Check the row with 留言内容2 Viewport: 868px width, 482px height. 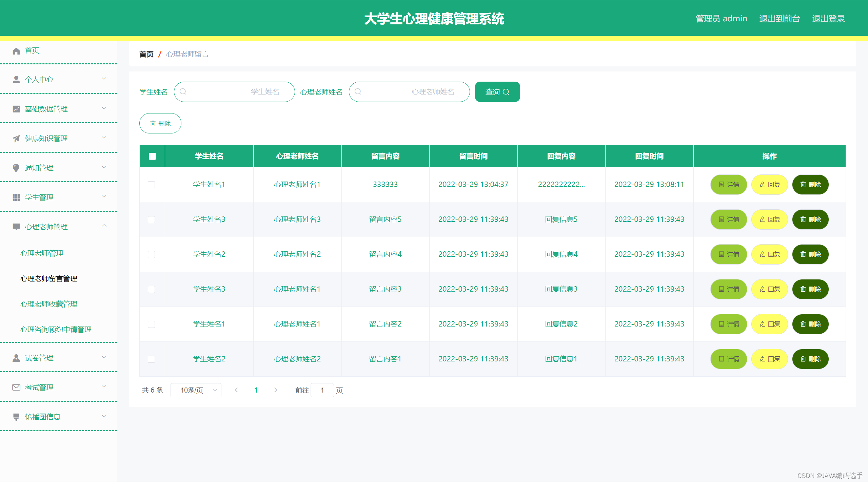152,324
